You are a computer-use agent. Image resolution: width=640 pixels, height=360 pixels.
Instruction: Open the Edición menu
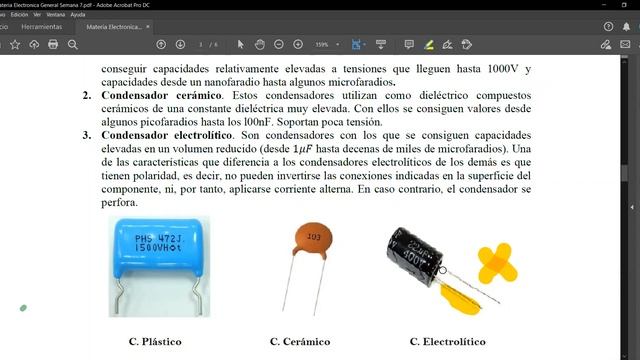point(19,15)
